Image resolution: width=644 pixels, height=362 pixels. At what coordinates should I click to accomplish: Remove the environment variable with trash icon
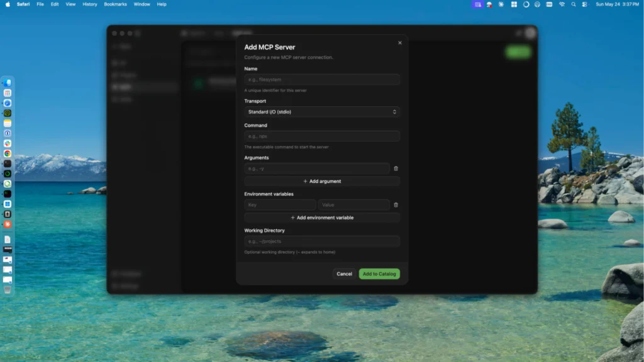[396, 205]
